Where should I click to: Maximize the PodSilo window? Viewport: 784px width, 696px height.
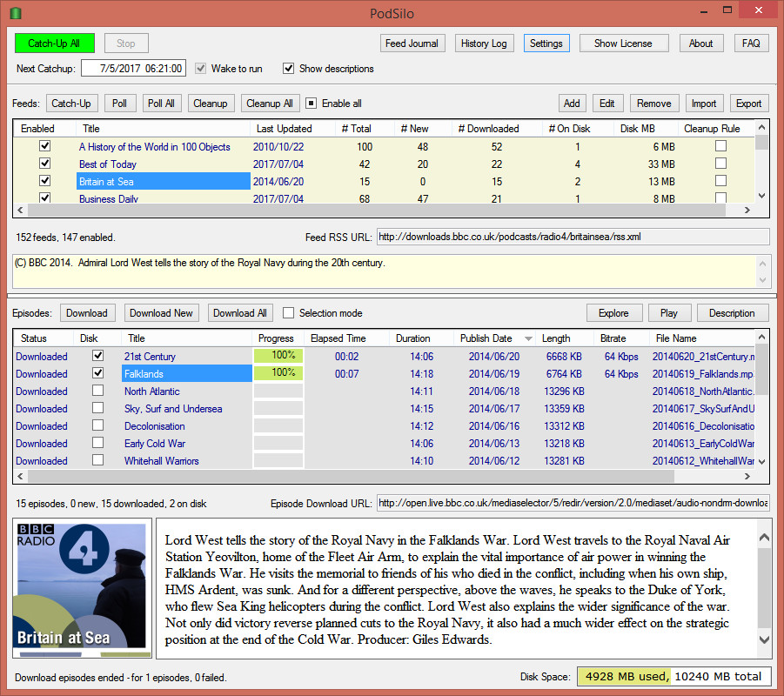(727, 10)
